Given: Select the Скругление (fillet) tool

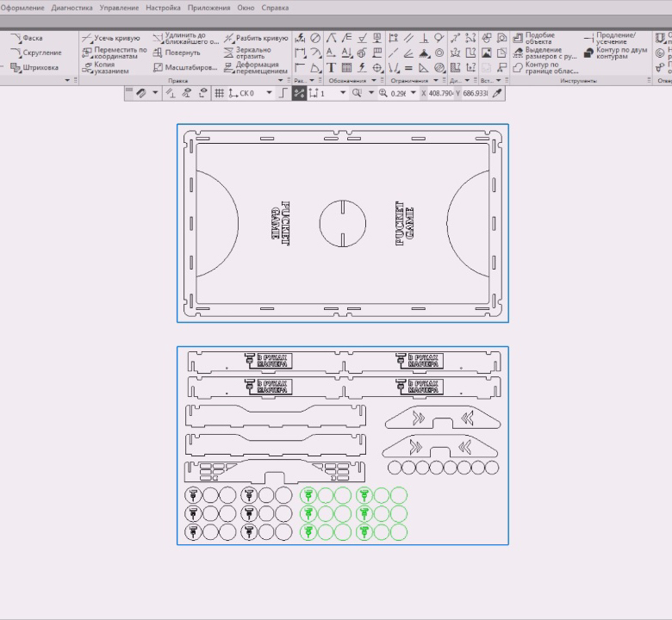Looking at the screenshot, I should tap(34, 53).
